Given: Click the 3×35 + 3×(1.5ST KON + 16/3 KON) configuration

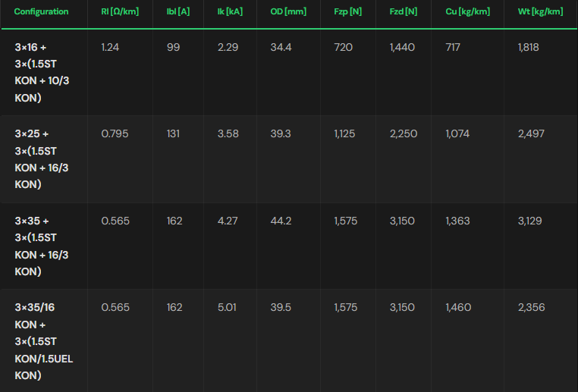Looking at the screenshot, I should [x=42, y=246].
